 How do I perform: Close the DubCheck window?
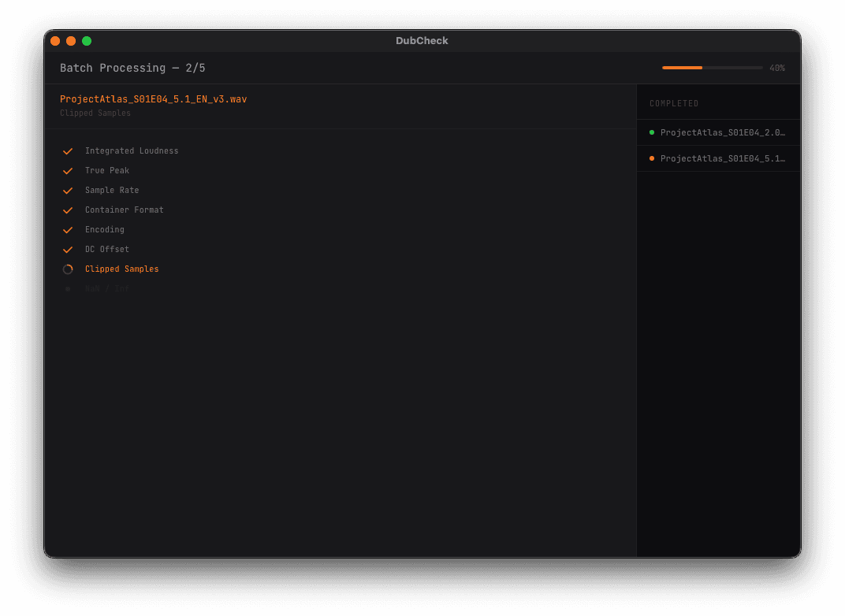[55, 41]
